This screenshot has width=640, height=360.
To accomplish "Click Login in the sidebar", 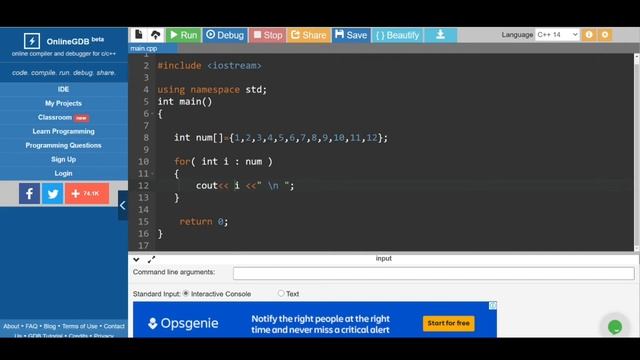I will 63,173.
